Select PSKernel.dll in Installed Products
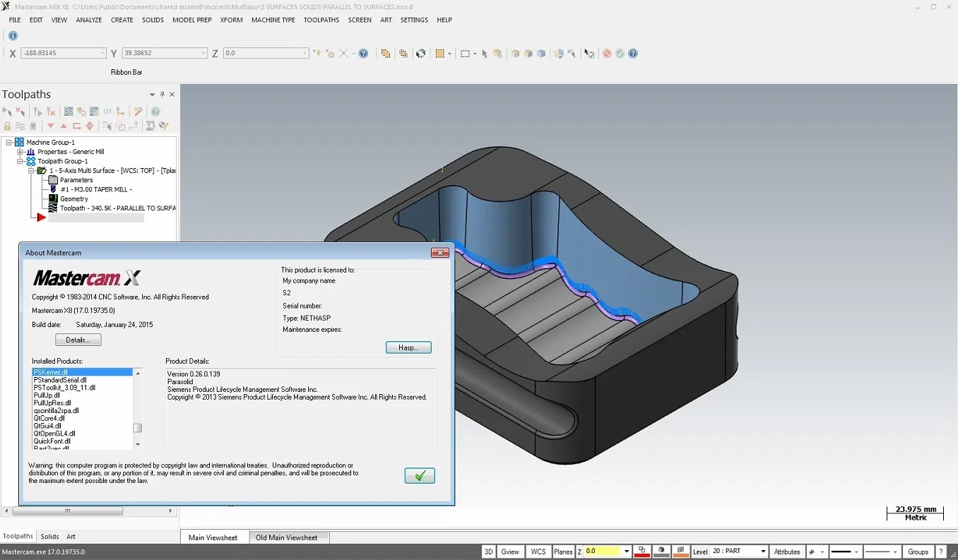 coord(82,372)
